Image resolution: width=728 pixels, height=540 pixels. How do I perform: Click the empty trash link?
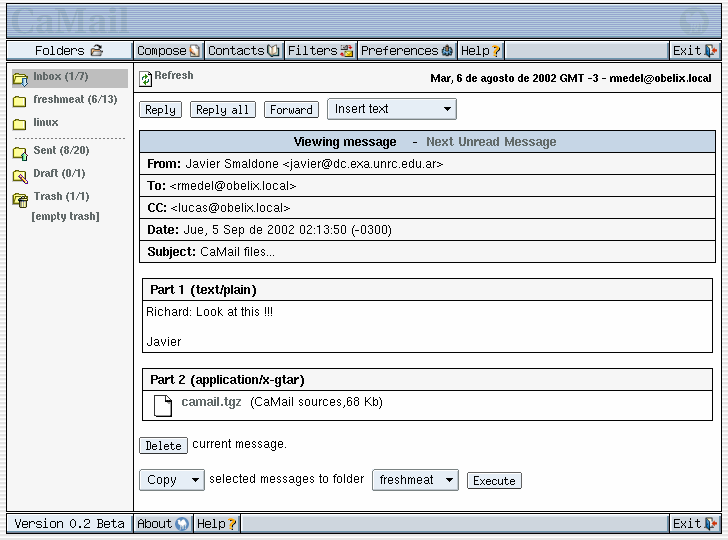(x=65, y=216)
